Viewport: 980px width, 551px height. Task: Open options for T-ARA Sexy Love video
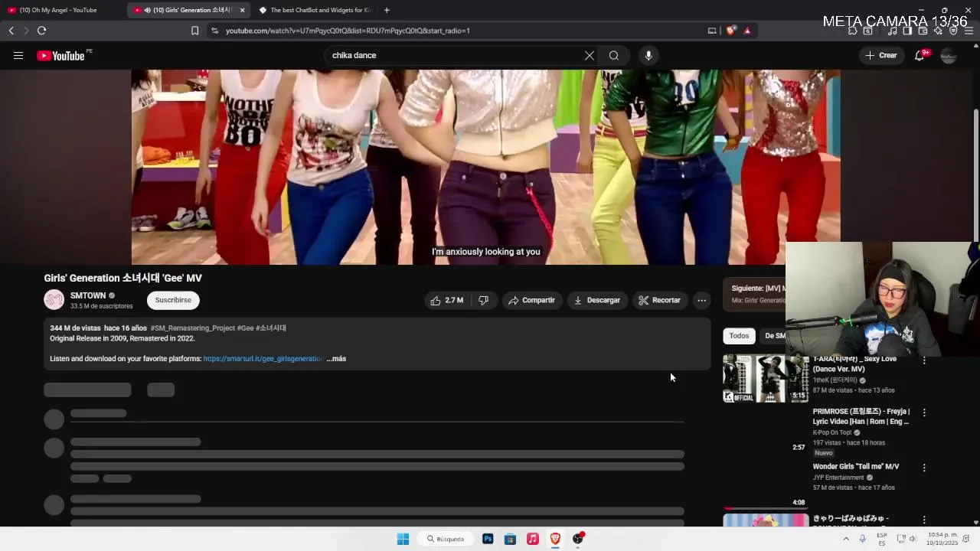(x=924, y=360)
